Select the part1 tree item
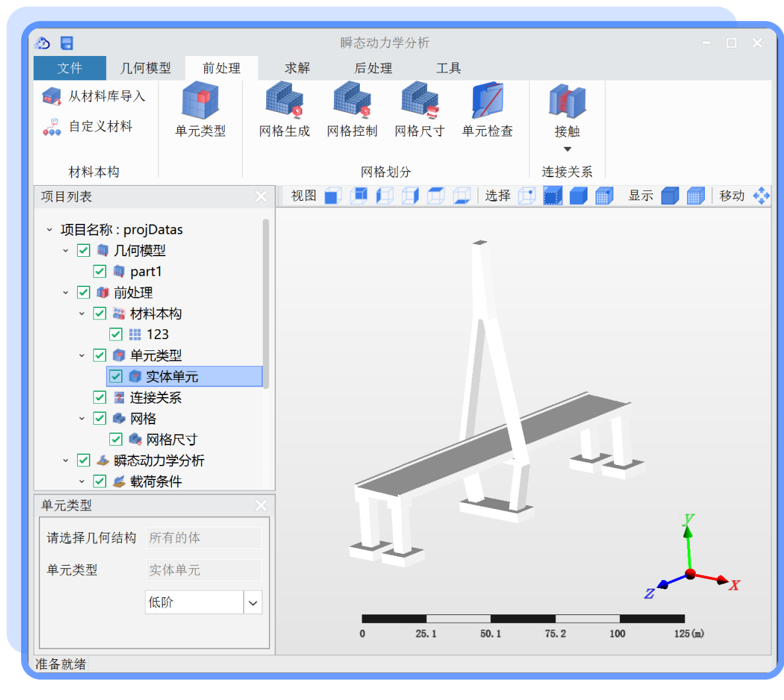This screenshot has width=784, height=700. 146,271
